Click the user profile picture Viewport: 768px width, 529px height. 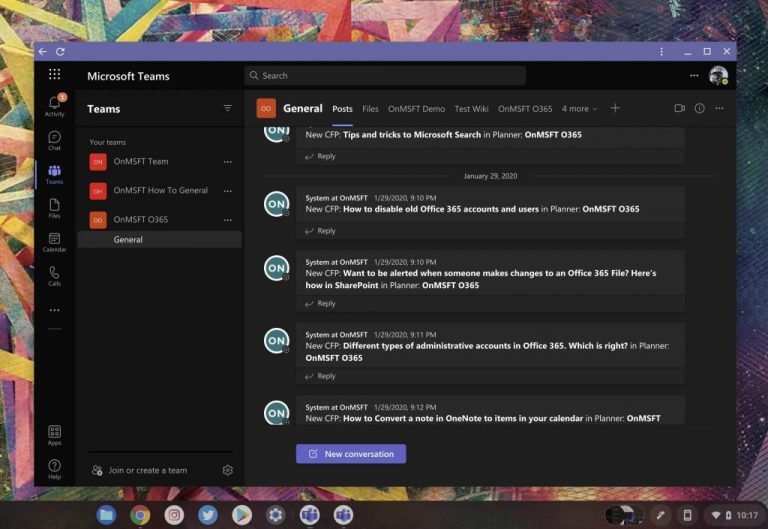point(719,75)
